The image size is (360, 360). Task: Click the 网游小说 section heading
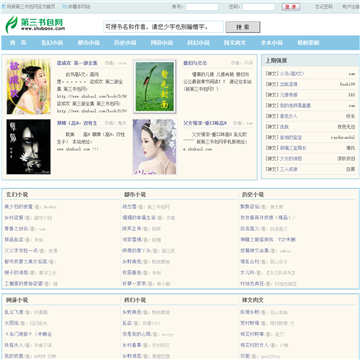[x=17, y=300]
